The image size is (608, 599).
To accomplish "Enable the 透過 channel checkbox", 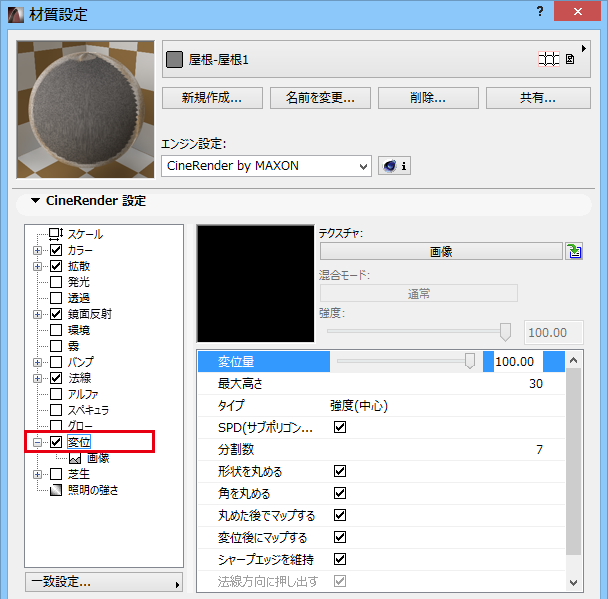I will 56,298.
